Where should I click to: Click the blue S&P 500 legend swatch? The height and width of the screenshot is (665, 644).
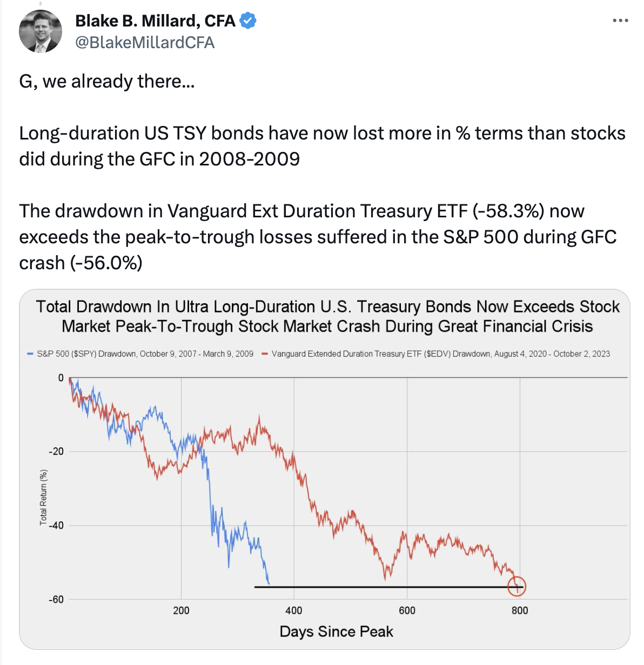pos(30,354)
